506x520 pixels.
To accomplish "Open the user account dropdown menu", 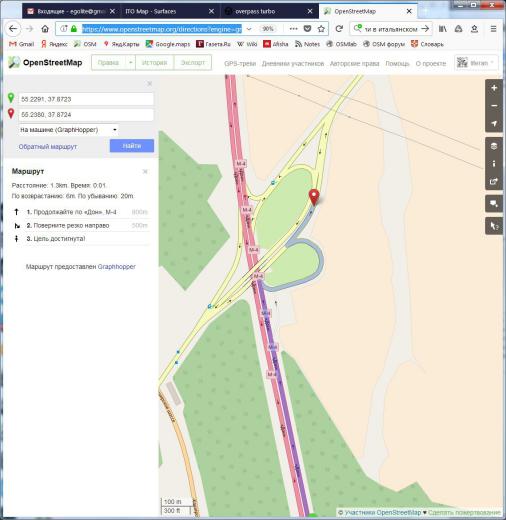I will coord(476,63).
